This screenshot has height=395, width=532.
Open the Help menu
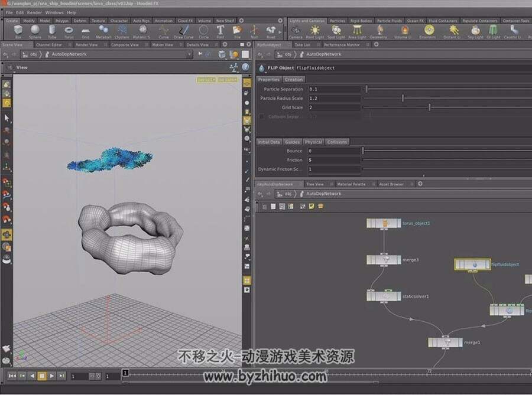pos(72,12)
